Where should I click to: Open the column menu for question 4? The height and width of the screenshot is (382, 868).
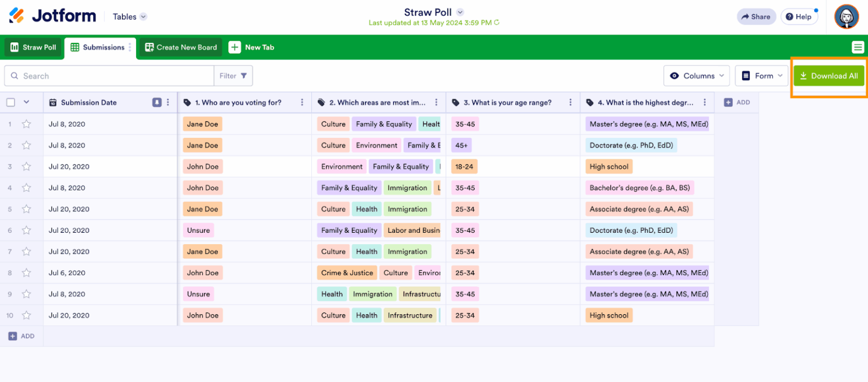704,102
